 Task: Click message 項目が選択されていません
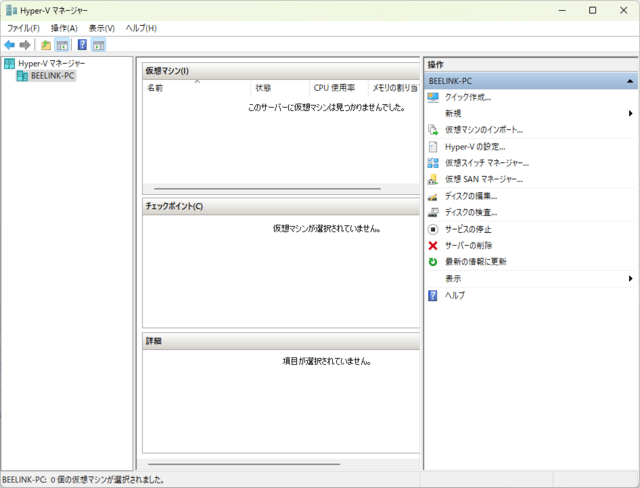pyautogui.click(x=327, y=361)
